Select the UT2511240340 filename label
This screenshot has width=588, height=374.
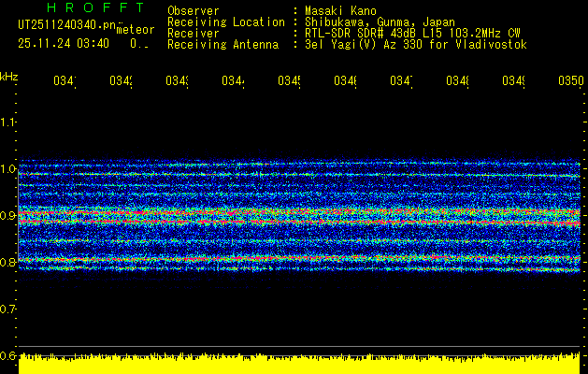(x=65, y=24)
